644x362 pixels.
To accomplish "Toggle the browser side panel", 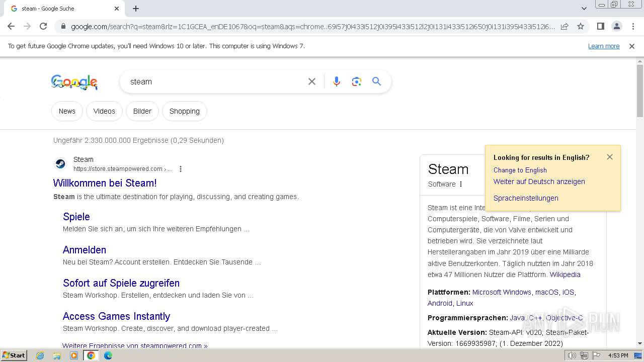I will coord(600,26).
